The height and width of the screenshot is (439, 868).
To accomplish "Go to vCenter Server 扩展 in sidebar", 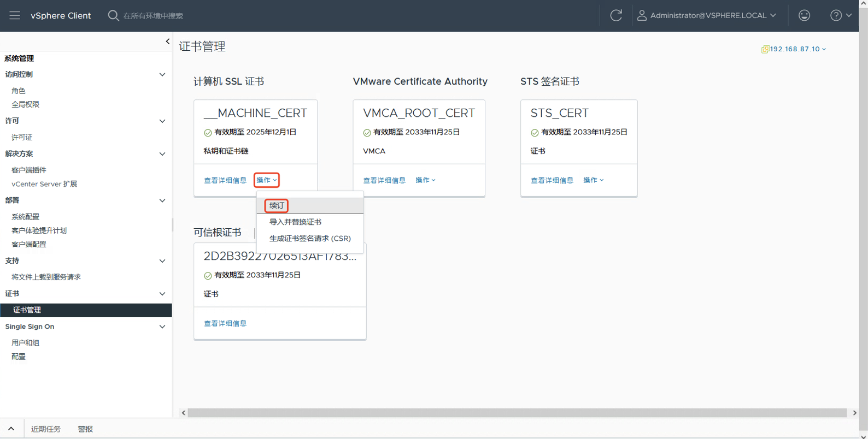I will pos(44,184).
